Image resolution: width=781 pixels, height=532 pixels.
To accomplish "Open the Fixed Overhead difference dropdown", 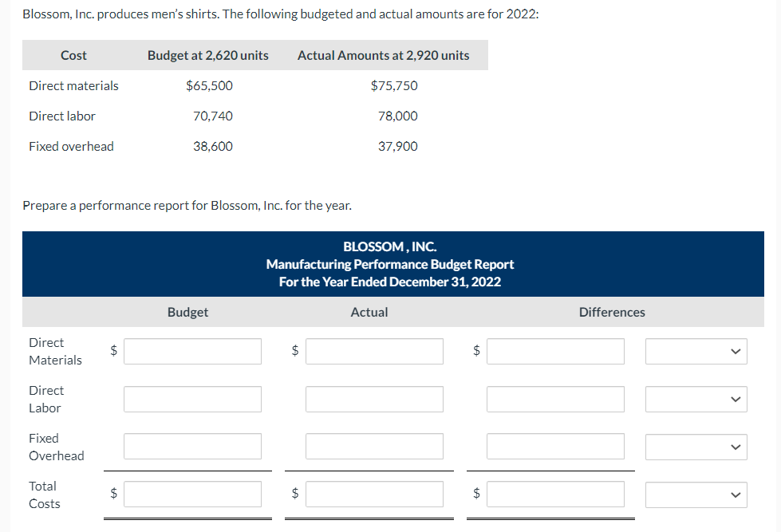I will [x=695, y=447].
